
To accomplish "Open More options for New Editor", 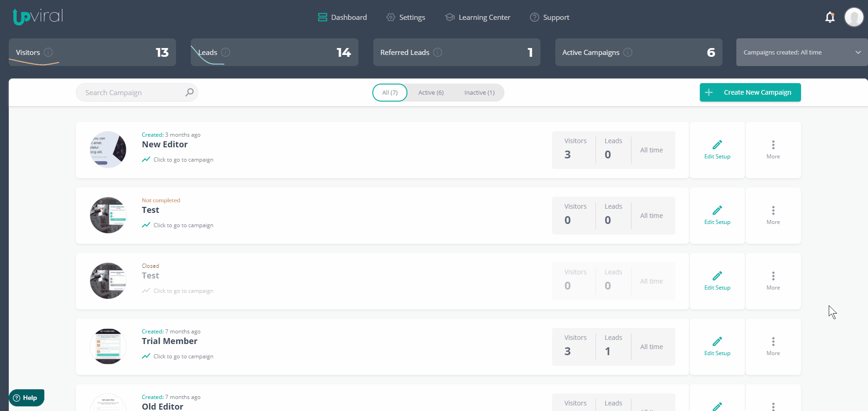I will click(x=773, y=150).
